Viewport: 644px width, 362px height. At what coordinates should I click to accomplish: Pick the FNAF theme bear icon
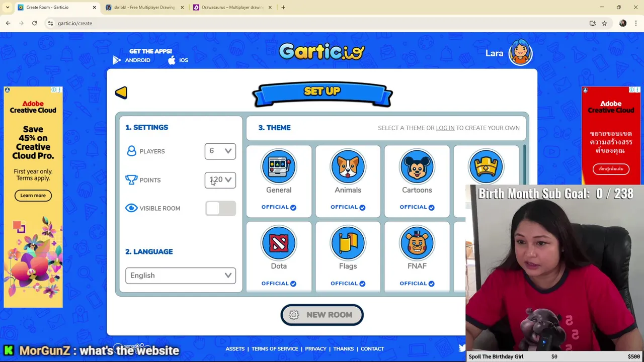pos(417,243)
